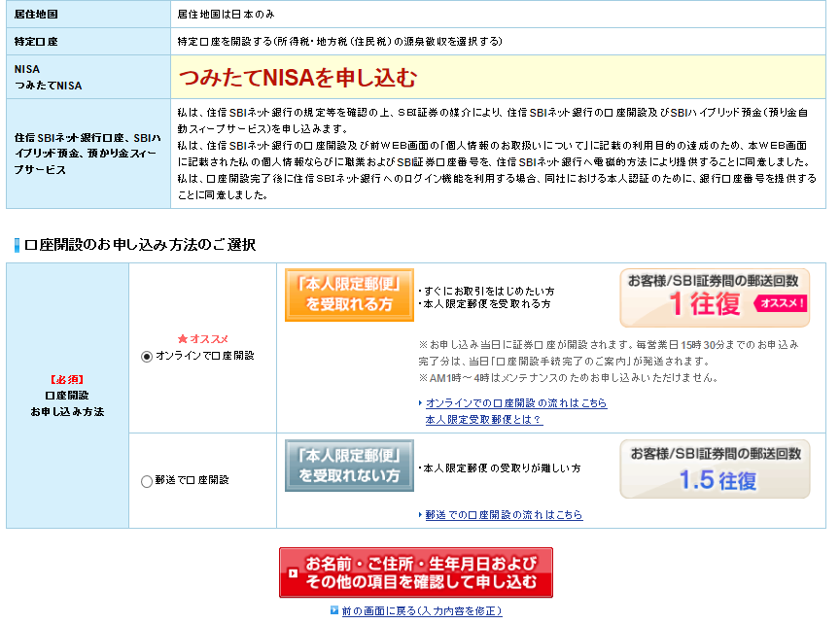Go back via 前の画面に戻る link
Viewport: 840px width, 624px height.
422,610
